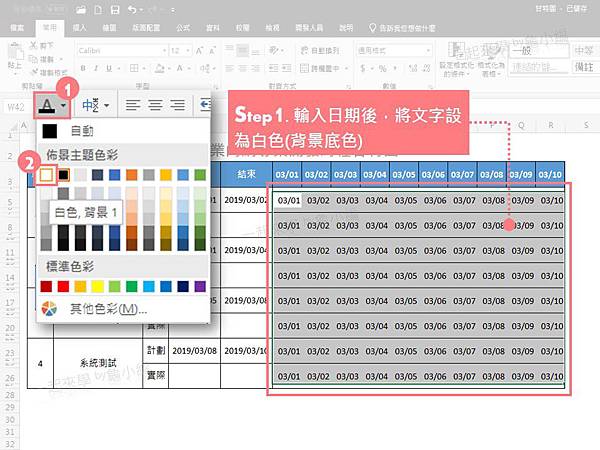Click the 複製 Copy button

(42, 59)
